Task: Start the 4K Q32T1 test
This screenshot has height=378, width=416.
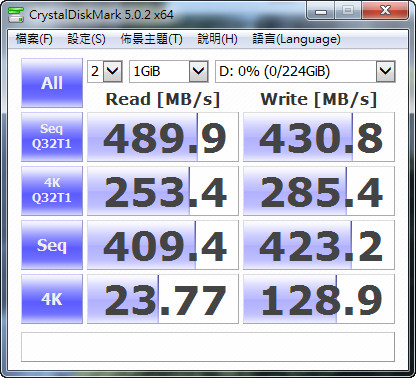Action: (52, 191)
